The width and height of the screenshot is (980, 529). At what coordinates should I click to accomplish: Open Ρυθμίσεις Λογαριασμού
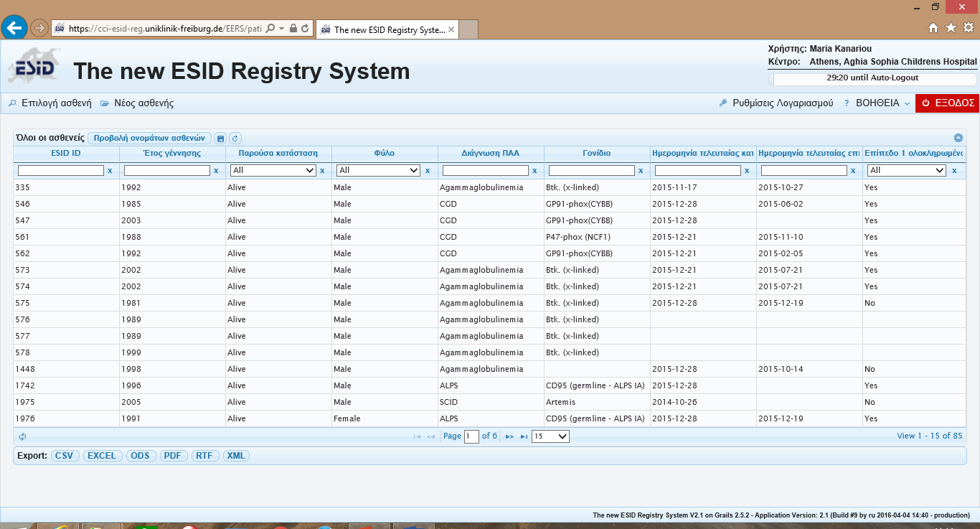(776, 103)
